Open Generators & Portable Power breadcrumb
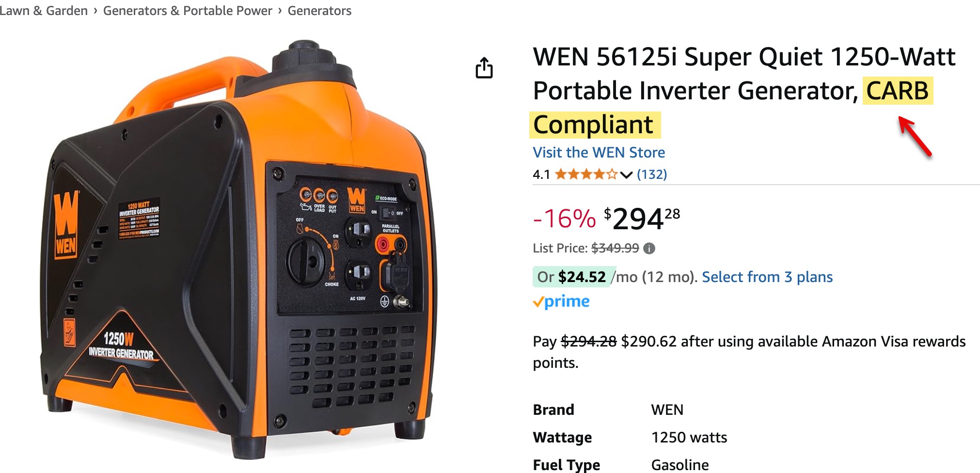Screen dimensions: 980x473 click(x=188, y=11)
